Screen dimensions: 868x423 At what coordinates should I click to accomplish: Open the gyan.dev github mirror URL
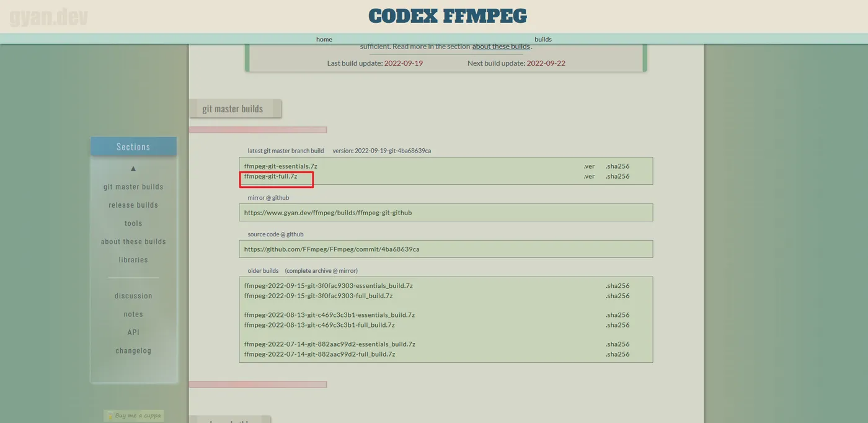pyautogui.click(x=328, y=213)
